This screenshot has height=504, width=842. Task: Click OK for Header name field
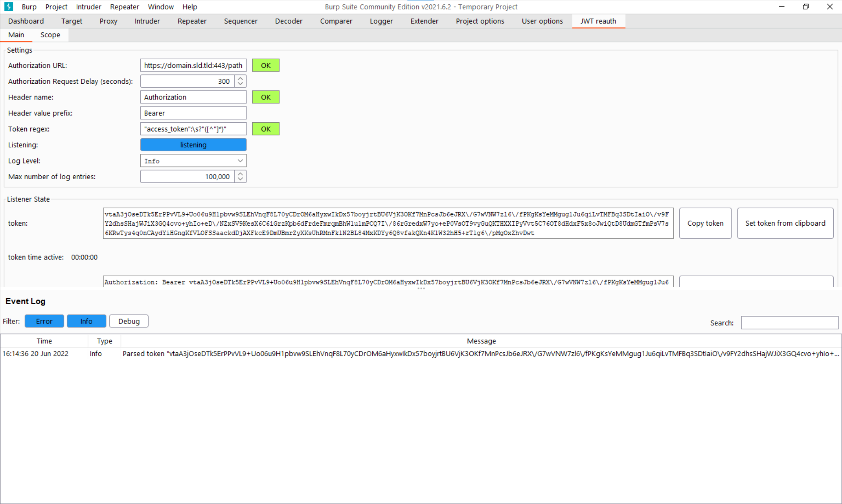tap(265, 97)
